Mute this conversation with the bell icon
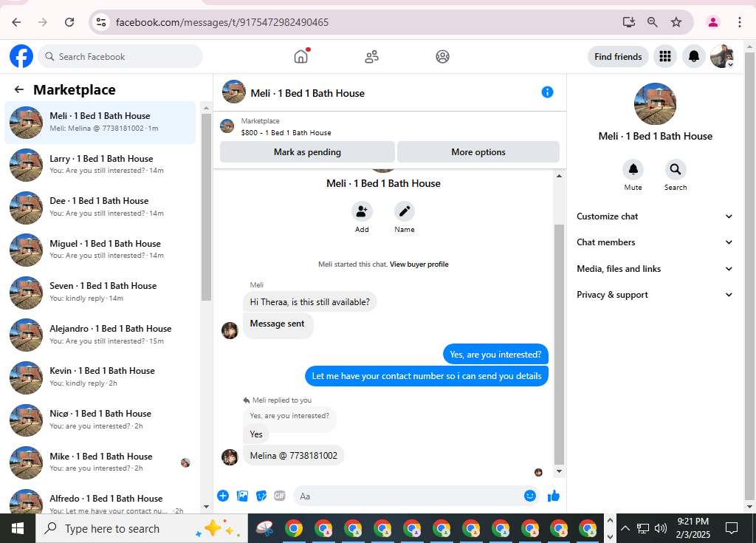 (x=633, y=169)
